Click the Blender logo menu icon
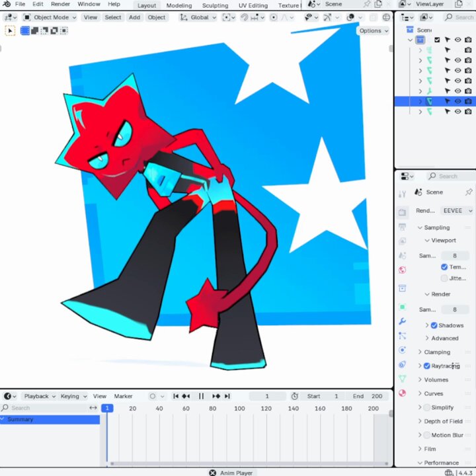 click(7, 4)
